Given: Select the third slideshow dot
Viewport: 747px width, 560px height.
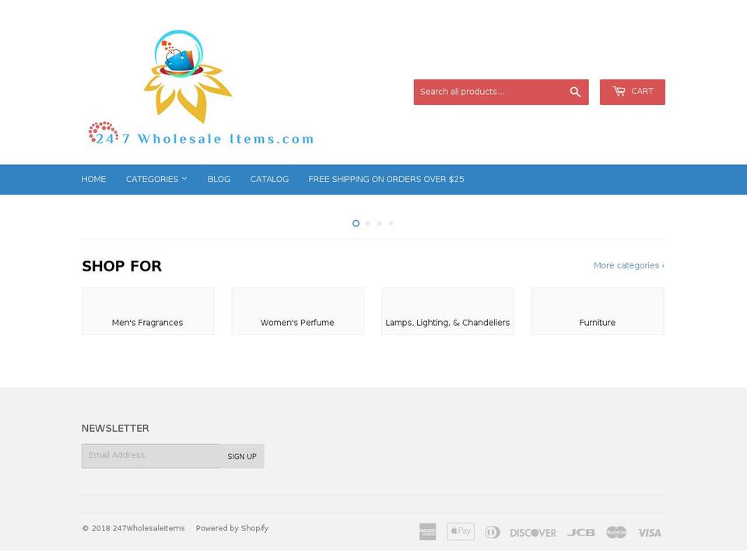Looking at the screenshot, I should point(379,223).
